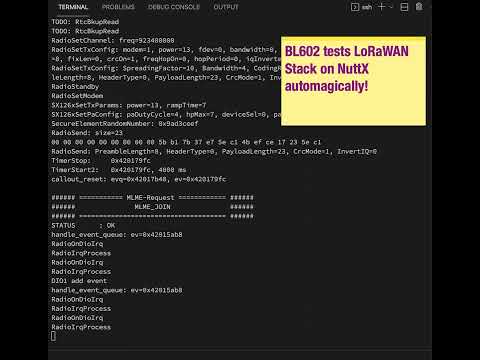Screen dimensions: 480x360
Task: Click the 'SX126xSetPaConfig' line
Action: (166, 115)
